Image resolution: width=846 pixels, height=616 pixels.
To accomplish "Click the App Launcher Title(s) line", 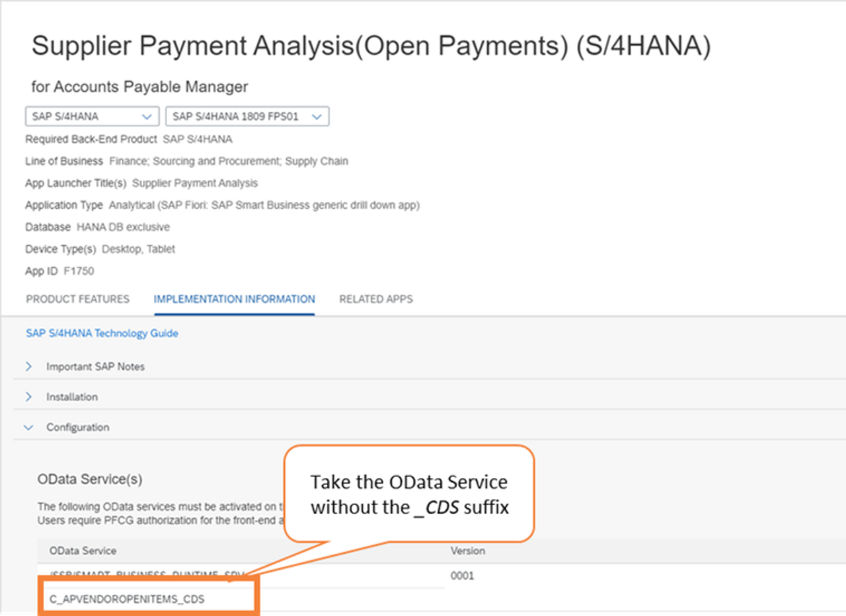I will pos(141,183).
